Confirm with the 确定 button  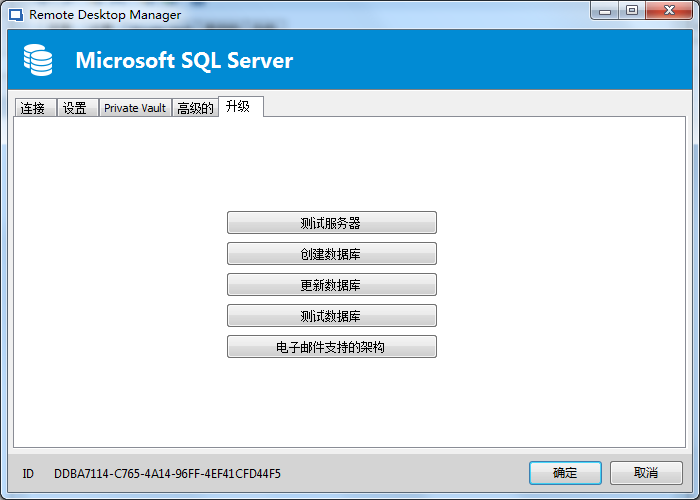[565, 473]
